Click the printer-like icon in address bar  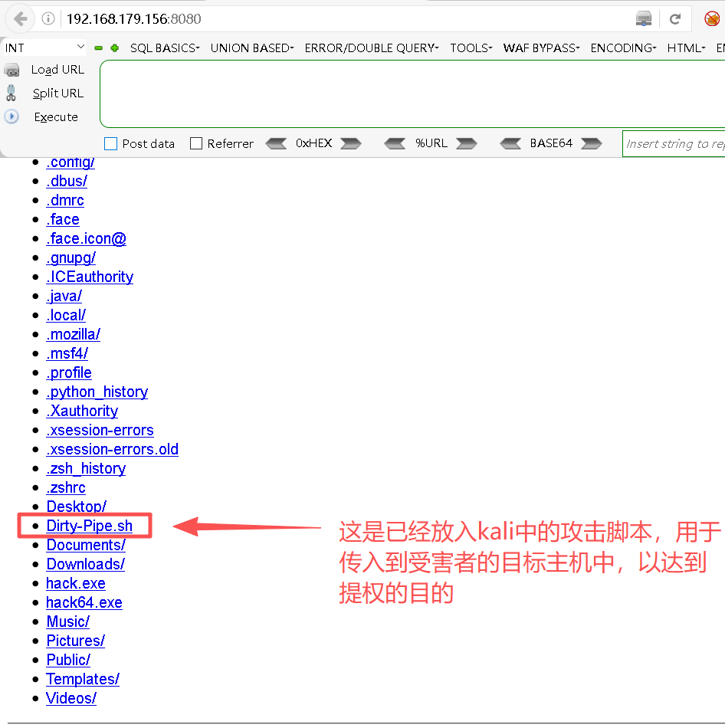point(644,19)
